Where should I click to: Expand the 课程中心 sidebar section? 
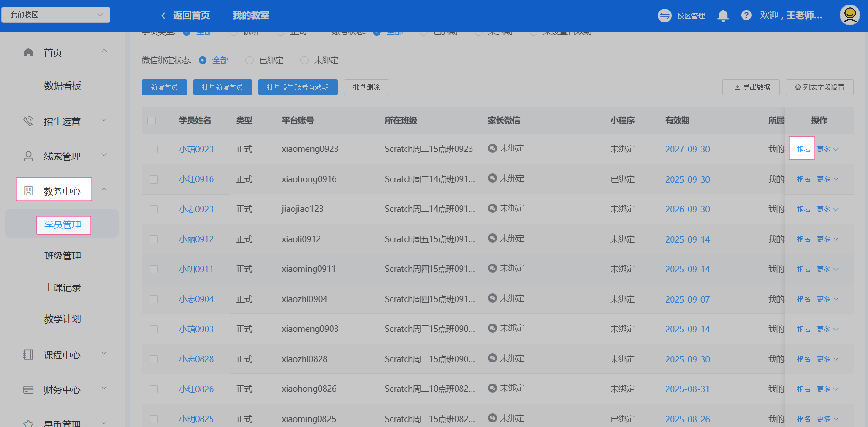click(x=62, y=355)
